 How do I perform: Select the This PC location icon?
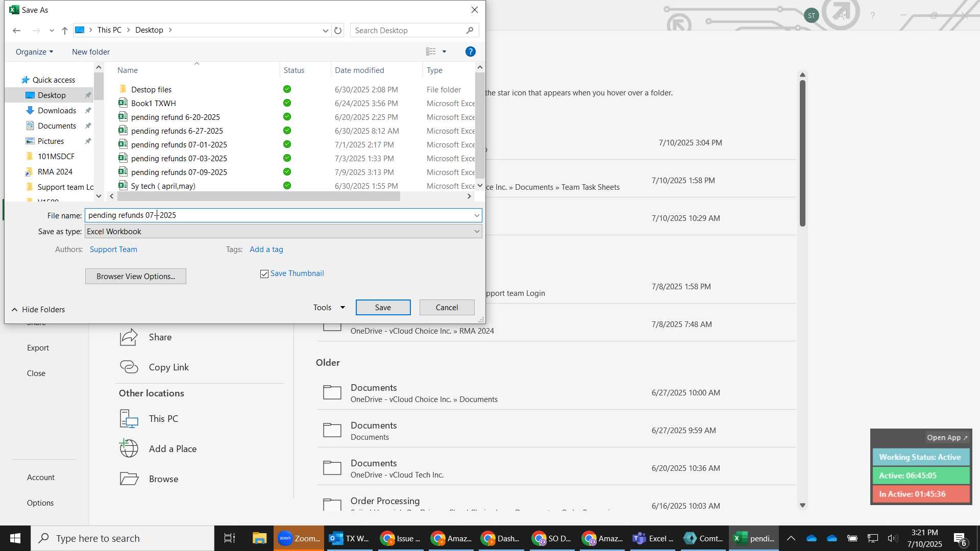coord(129,418)
